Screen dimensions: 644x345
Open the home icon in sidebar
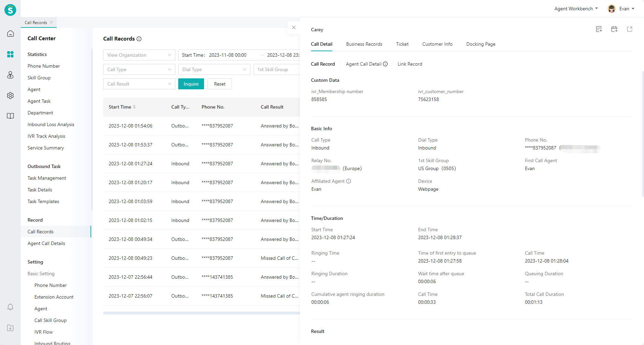[x=10, y=34]
